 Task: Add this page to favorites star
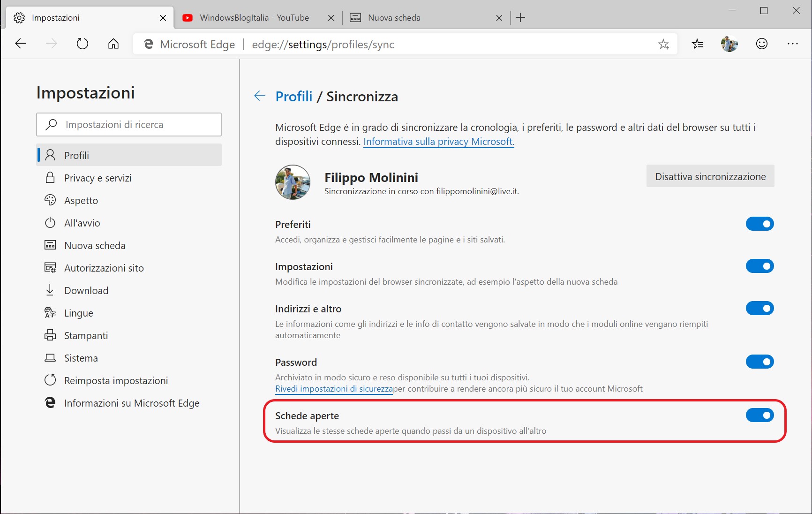(663, 44)
